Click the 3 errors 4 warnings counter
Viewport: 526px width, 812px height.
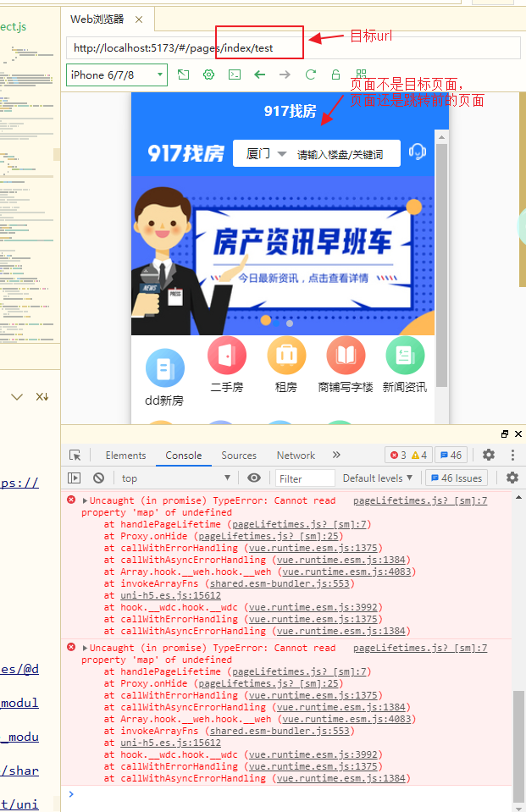point(408,456)
